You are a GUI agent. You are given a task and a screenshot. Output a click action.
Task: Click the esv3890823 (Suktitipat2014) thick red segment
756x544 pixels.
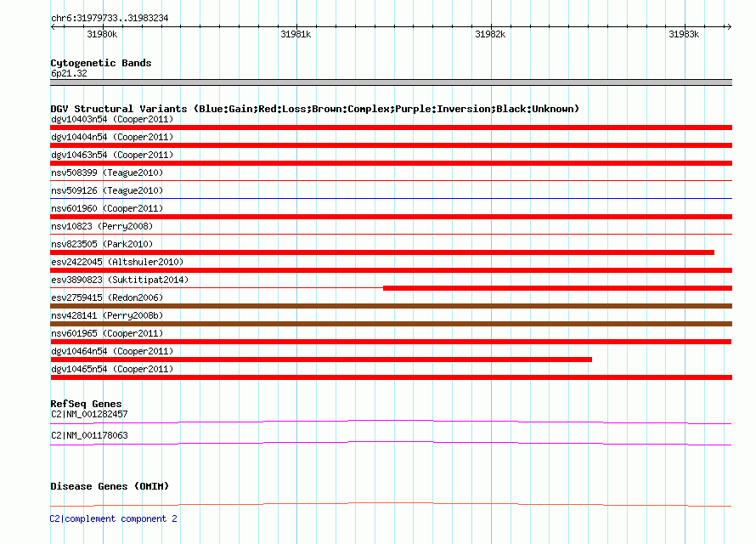pos(558,288)
